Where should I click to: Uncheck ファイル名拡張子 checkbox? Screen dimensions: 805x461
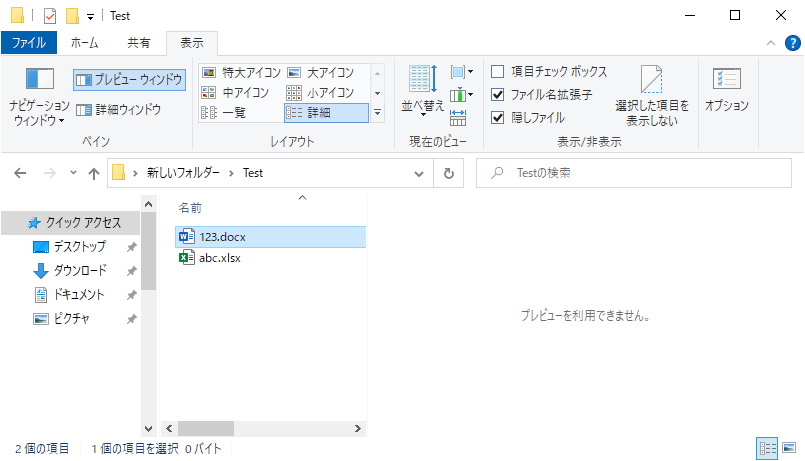(497, 94)
